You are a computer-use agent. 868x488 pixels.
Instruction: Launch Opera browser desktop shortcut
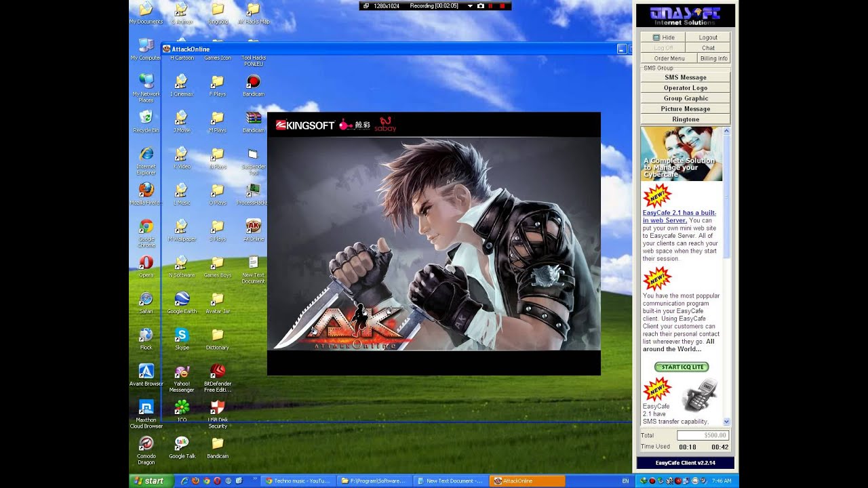[x=146, y=266]
